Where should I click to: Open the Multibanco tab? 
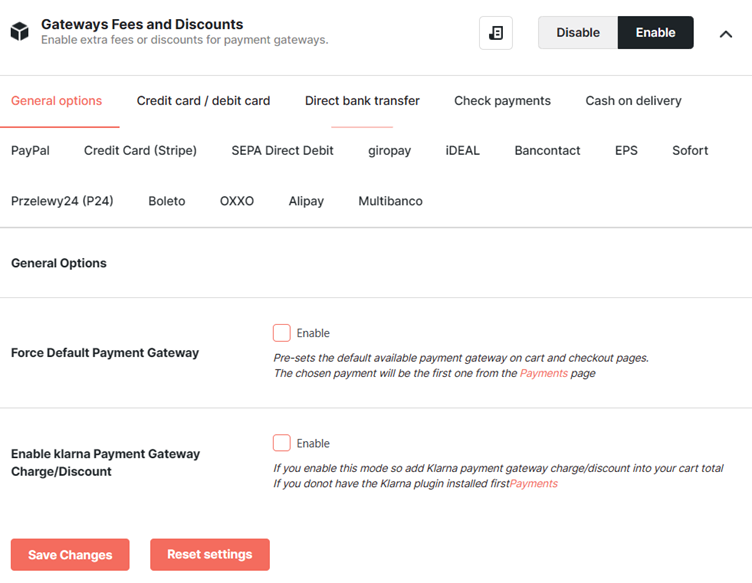pyautogui.click(x=390, y=201)
